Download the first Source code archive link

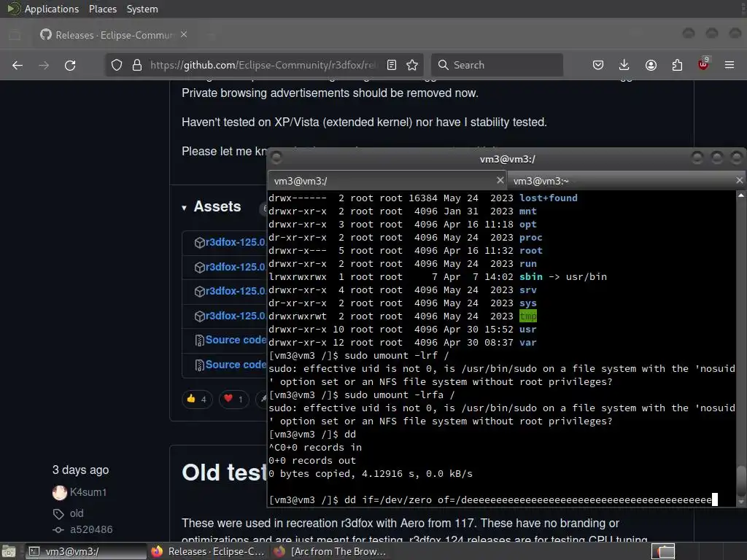point(236,340)
